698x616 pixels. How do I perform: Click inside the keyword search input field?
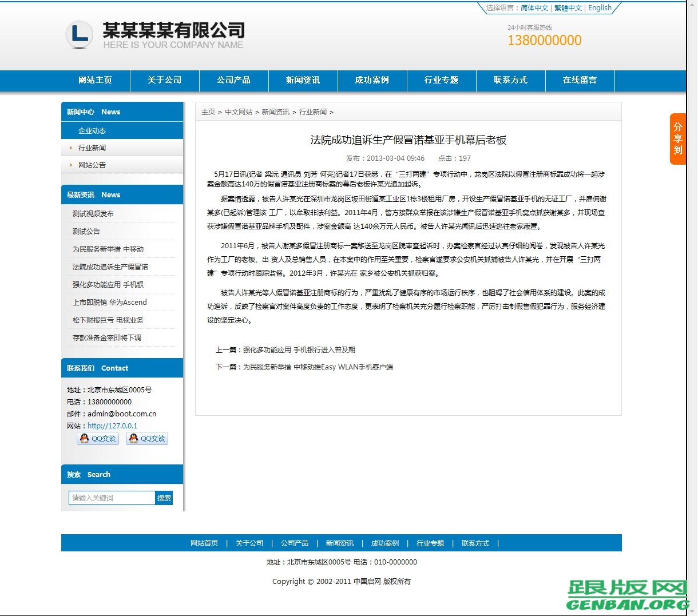tap(112, 498)
